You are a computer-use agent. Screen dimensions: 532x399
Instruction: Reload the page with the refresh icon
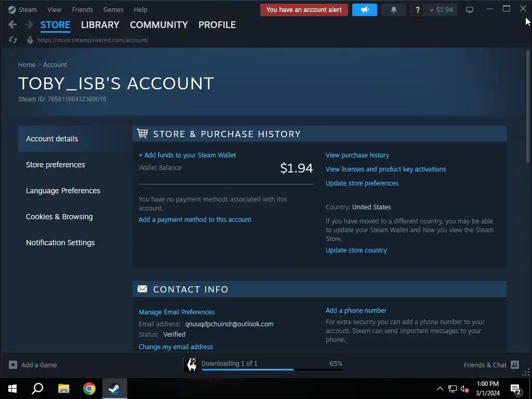13,40
